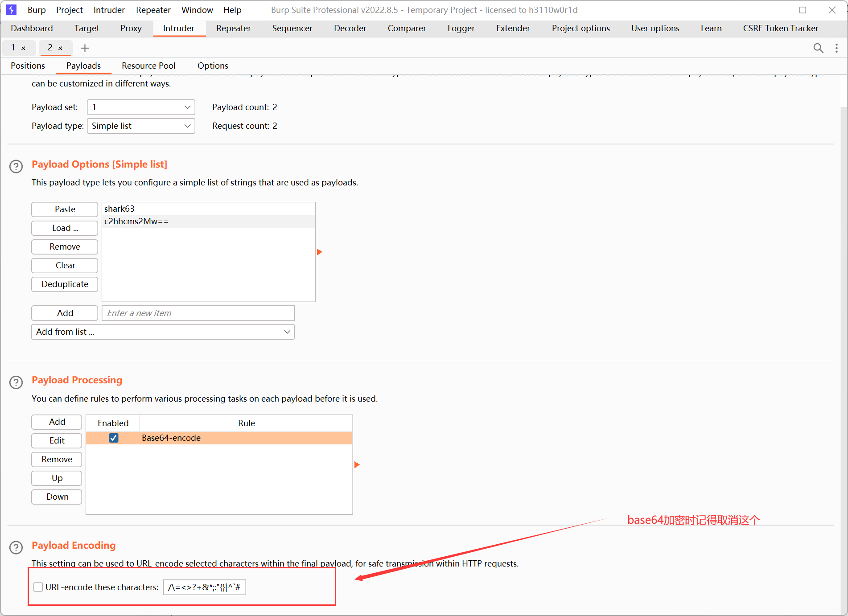
Task: Switch to the Extender tab
Action: 513,28
